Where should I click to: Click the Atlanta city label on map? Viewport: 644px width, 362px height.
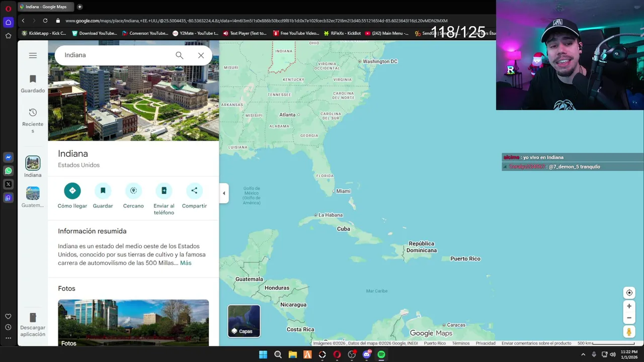287,115
